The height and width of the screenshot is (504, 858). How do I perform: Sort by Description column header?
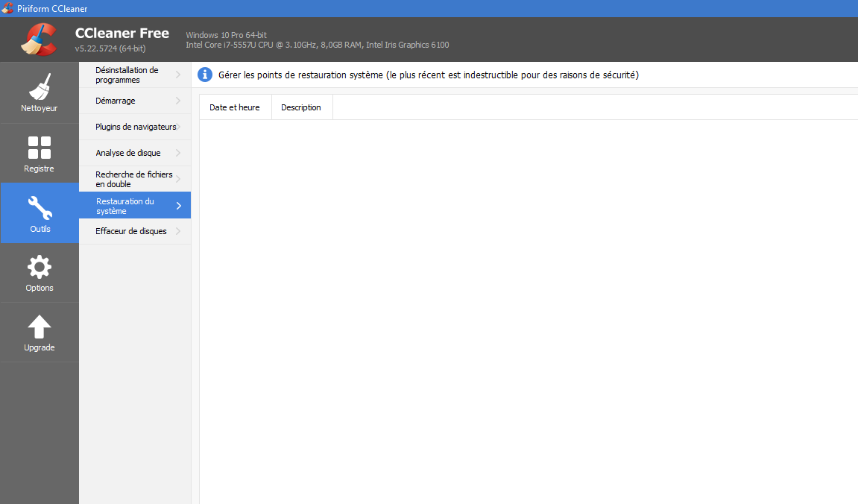click(x=301, y=107)
